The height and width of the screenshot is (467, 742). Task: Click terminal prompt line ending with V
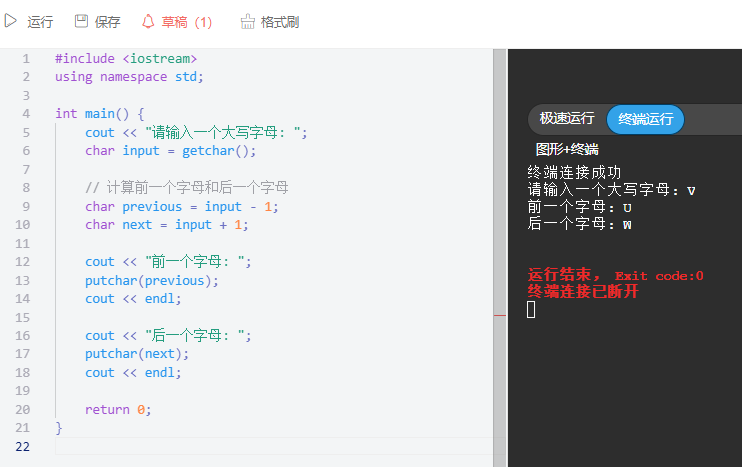click(611, 190)
